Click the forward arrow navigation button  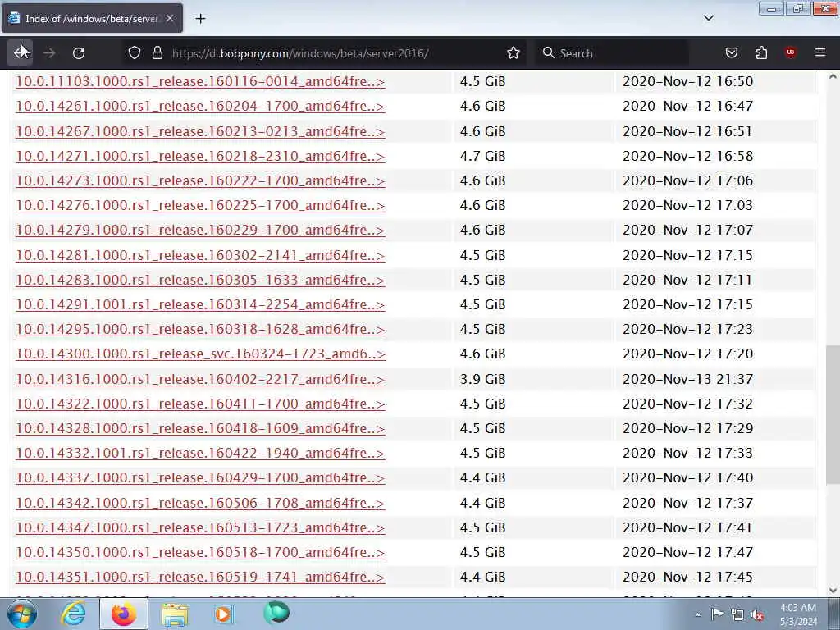tap(49, 53)
